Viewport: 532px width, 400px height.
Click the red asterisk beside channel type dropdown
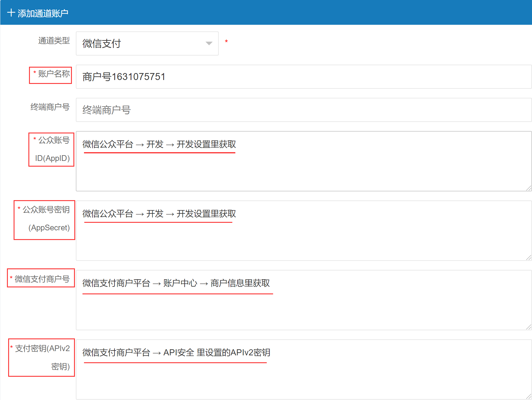[x=226, y=42]
